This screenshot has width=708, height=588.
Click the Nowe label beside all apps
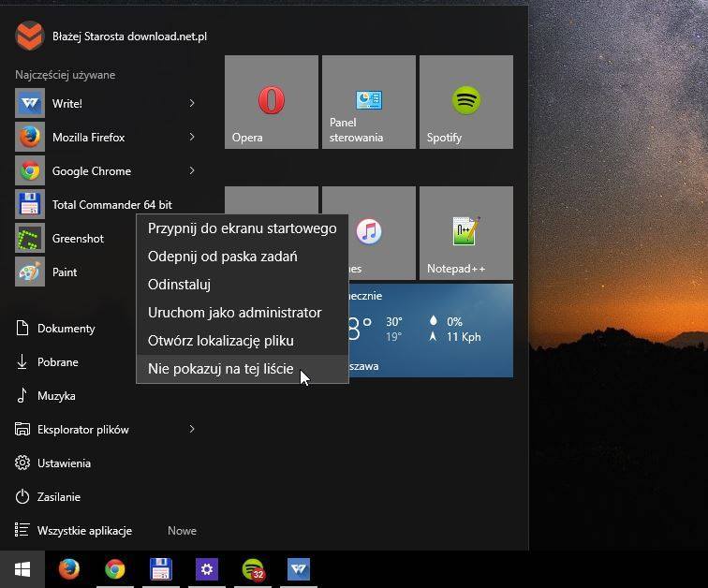[182, 531]
